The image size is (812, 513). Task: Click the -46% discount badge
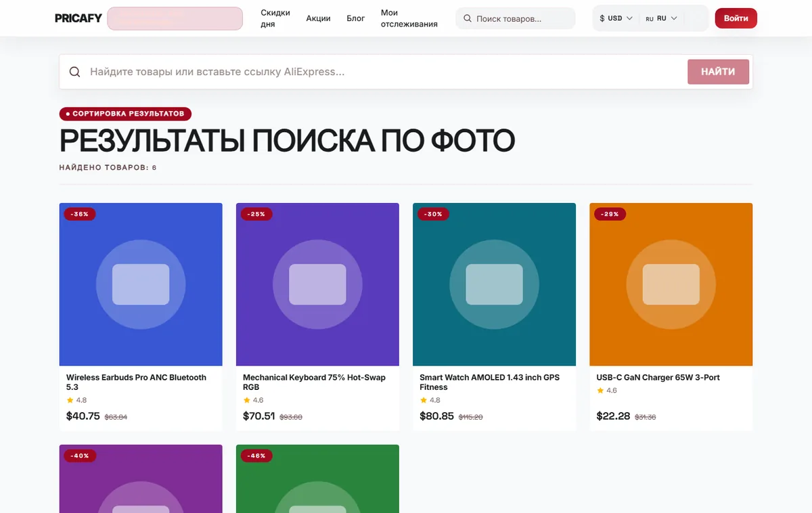pos(256,455)
